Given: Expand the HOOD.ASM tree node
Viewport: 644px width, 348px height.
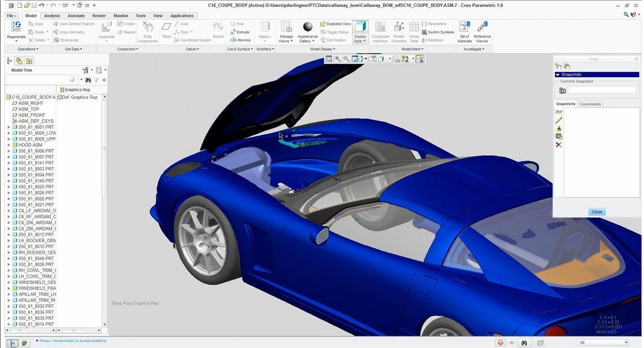Looking at the screenshot, I should pyautogui.click(x=8, y=145).
